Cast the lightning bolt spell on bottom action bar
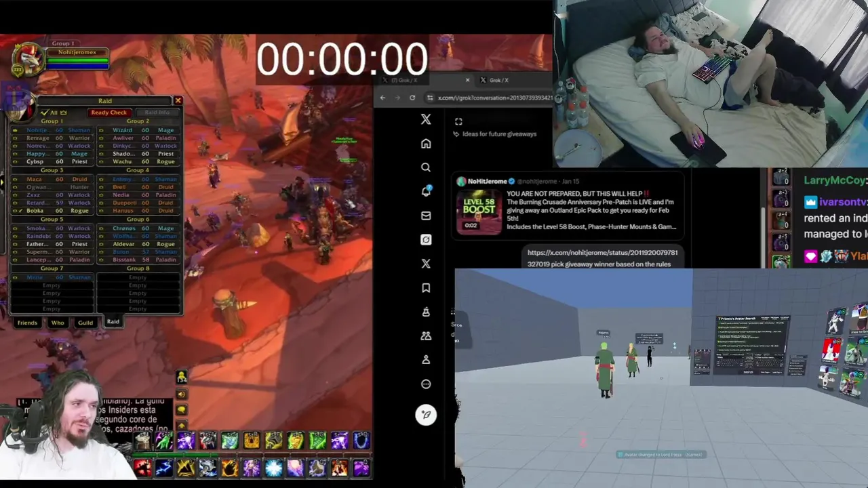This screenshot has width=868, height=488. point(164,468)
